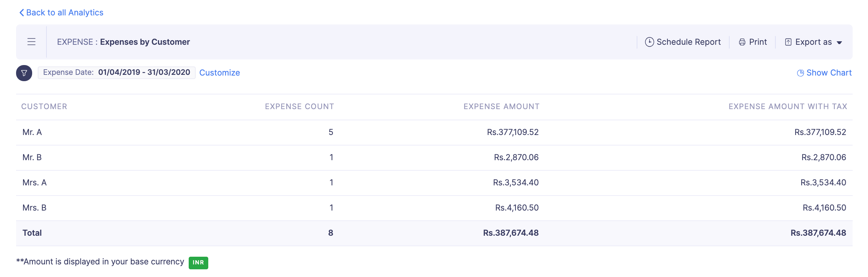Click the green INR currency badge
Image resolution: width=868 pixels, height=277 pixels.
click(x=198, y=263)
